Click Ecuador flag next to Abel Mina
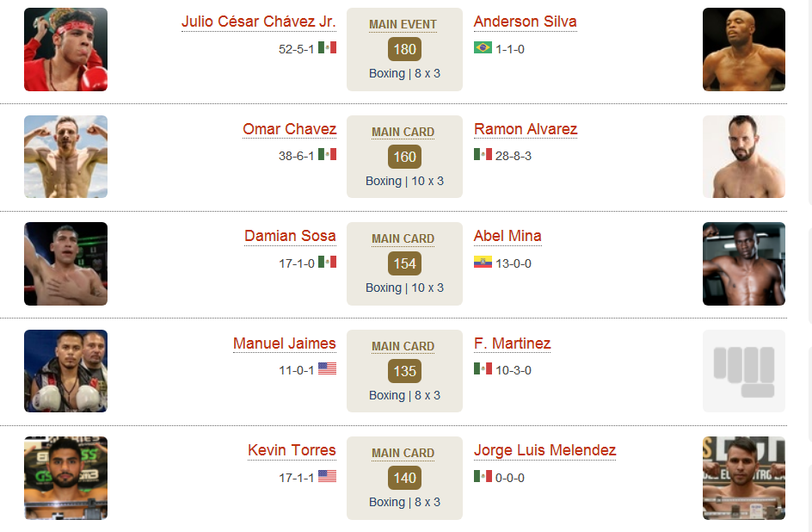 click(483, 262)
